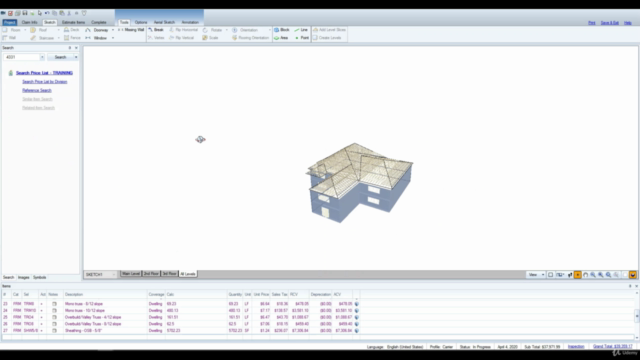
Task: Click the pan hand icon in view bar
Action: (x=585, y=275)
